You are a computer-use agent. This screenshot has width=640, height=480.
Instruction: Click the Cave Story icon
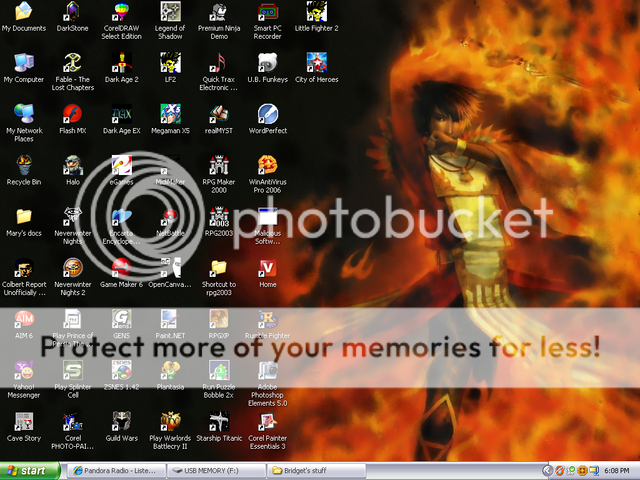(23, 420)
